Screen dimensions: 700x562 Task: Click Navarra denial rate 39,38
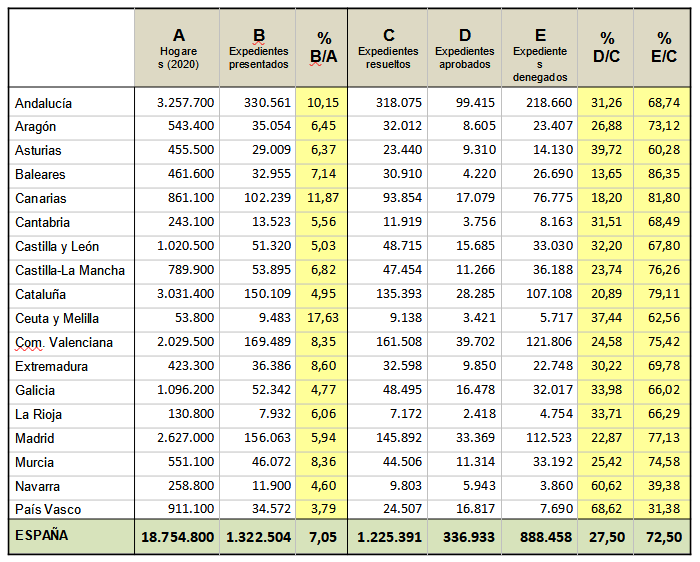pos(664,486)
